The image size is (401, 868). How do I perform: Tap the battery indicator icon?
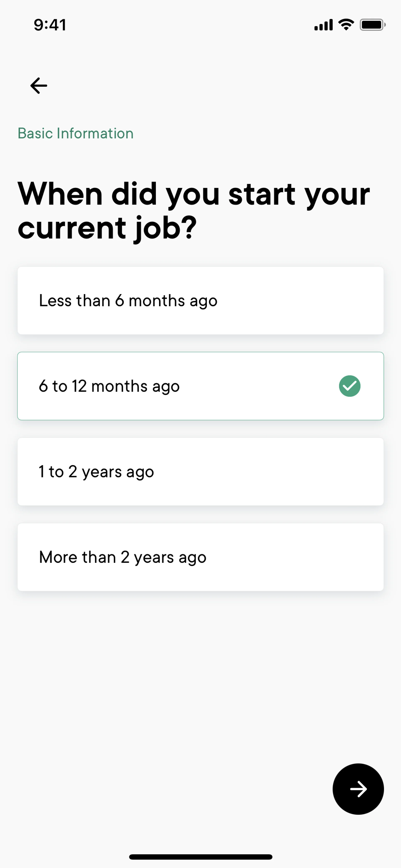(x=372, y=25)
